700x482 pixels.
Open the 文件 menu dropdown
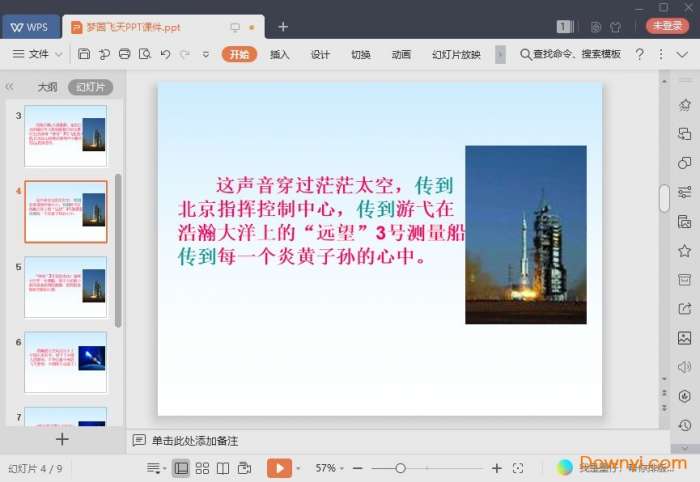pos(39,54)
